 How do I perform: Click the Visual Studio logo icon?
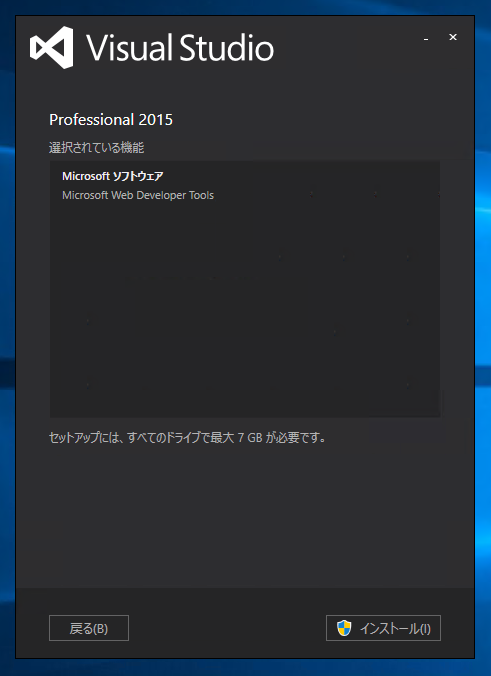click(x=52, y=47)
